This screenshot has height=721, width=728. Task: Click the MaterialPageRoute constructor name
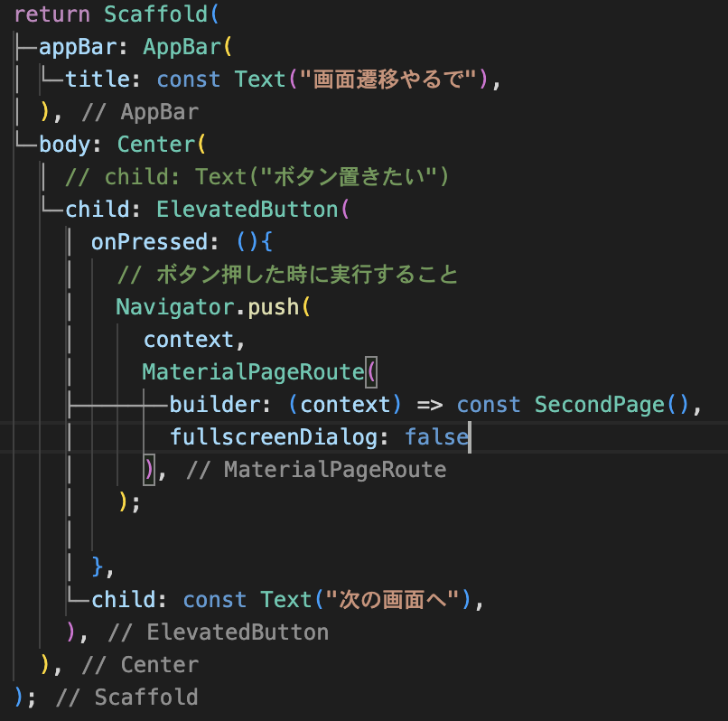coord(252,372)
